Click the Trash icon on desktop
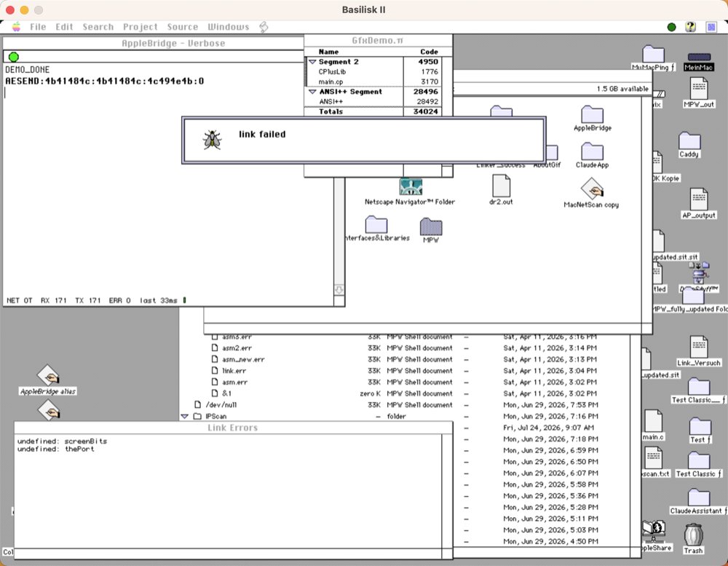Viewport: 728px width, 566px height. (693, 535)
